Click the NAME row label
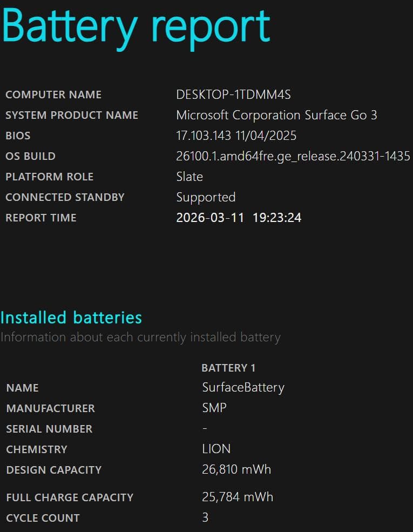 pos(22,388)
